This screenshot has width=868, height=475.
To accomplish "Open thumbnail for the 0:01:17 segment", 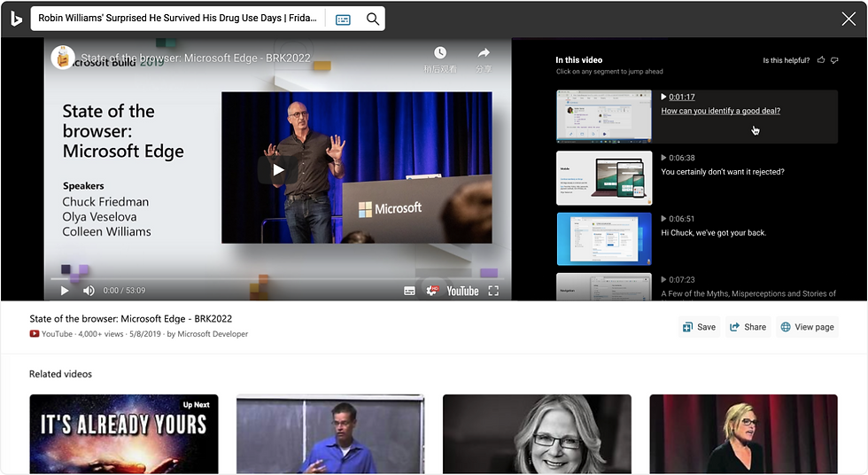I will tap(604, 117).
